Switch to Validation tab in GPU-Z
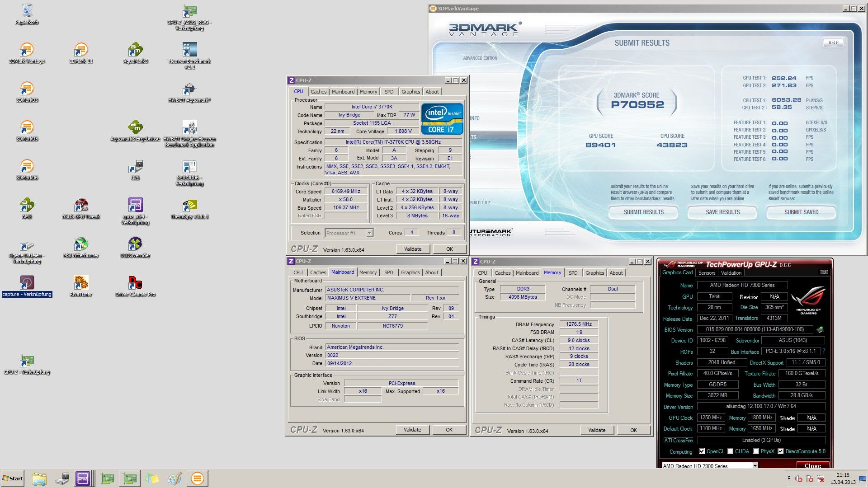 [731, 273]
